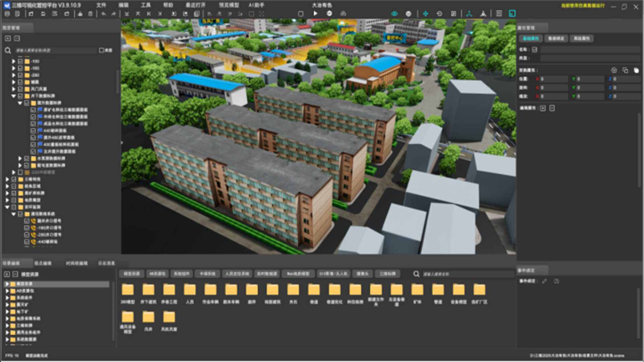Switch to the 时间线编辑 tab
The width and height of the screenshot is (644, 362).
point(77,263)
